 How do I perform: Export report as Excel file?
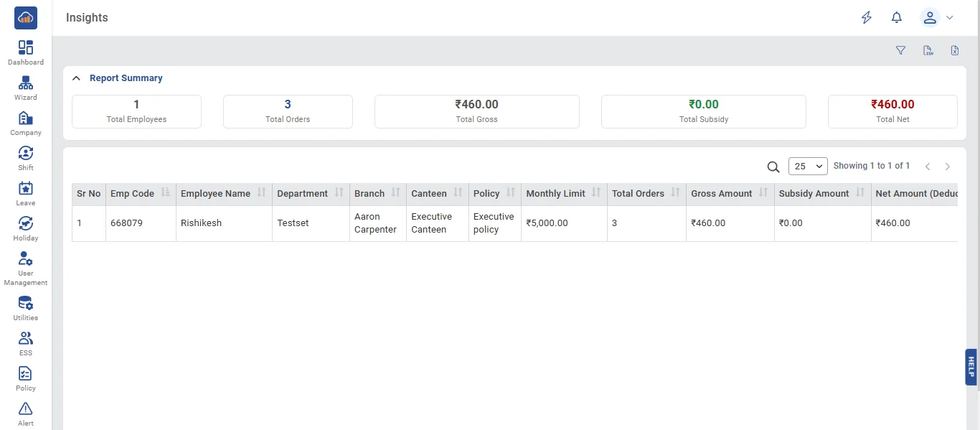[x=955, y=50]
